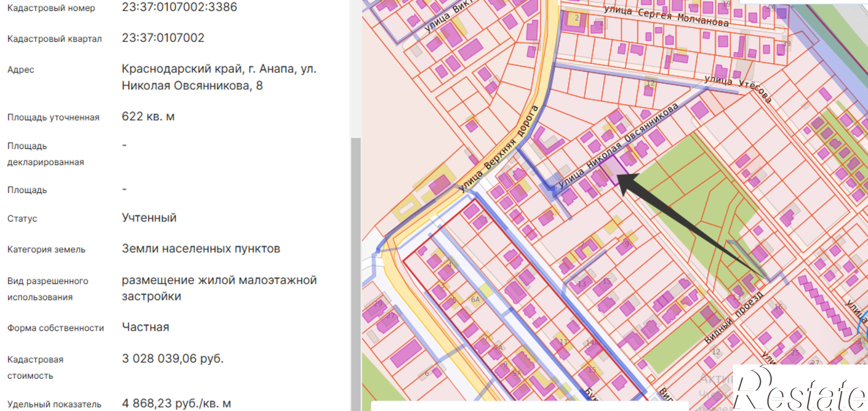868x411 pixels.
Task: Click the permitted use text размещение жилой малоэтажной застройки
Action: tap(219, 288)
